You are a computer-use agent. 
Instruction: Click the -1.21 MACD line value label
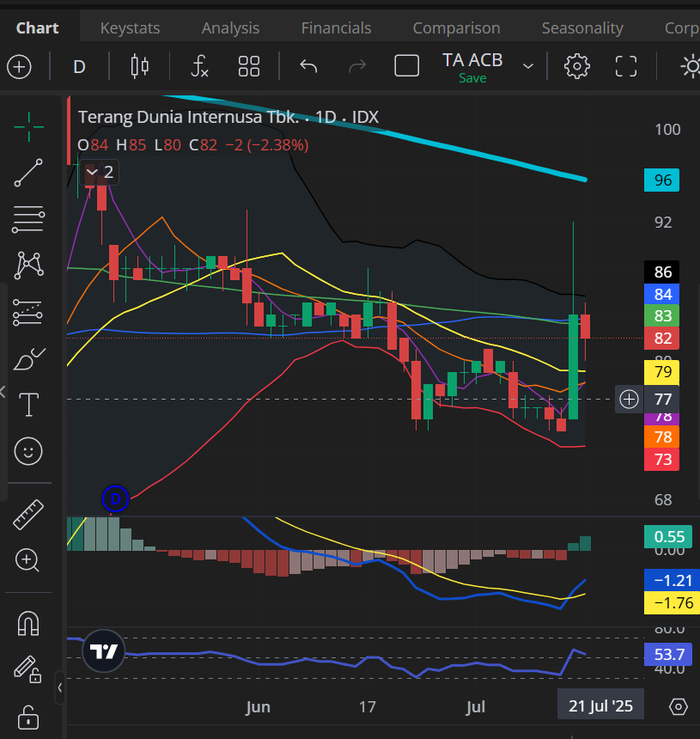(x=672, y=580)
